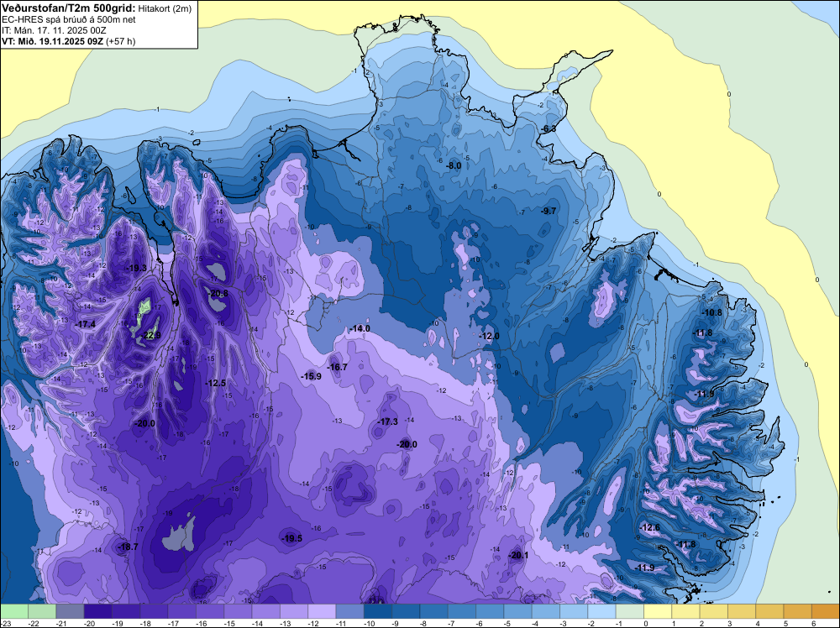
Task: Click the -18.7 temperature label
Action: 128,547
